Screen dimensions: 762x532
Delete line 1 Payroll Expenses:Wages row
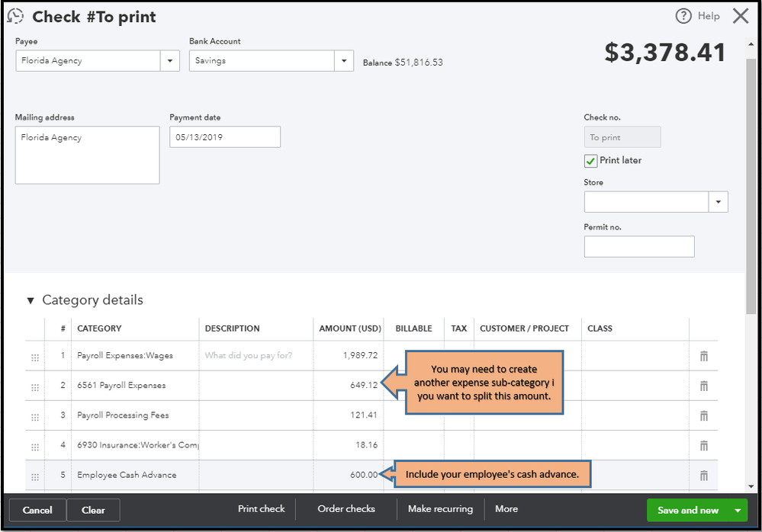pos(703,356)
